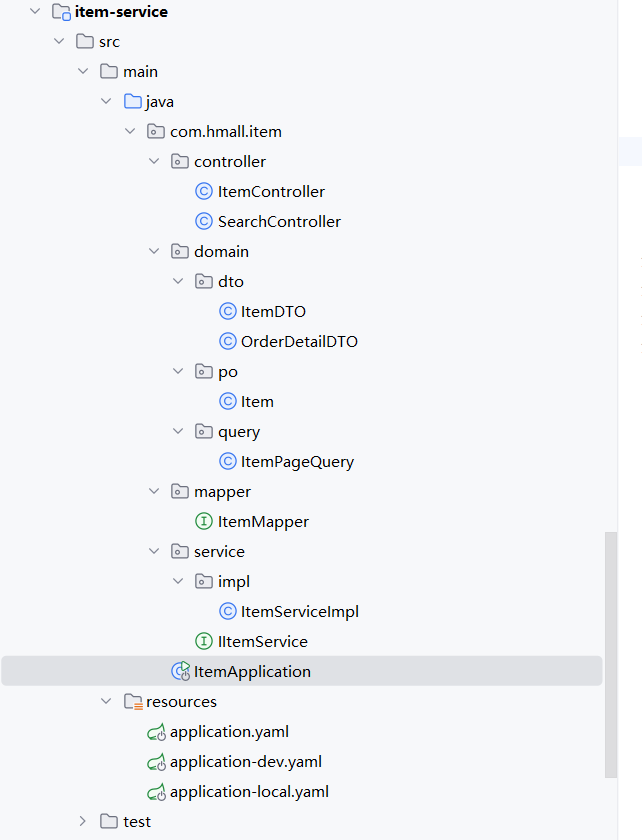Collapse the po package
This screenshot has width=642, height=840.
178,371
